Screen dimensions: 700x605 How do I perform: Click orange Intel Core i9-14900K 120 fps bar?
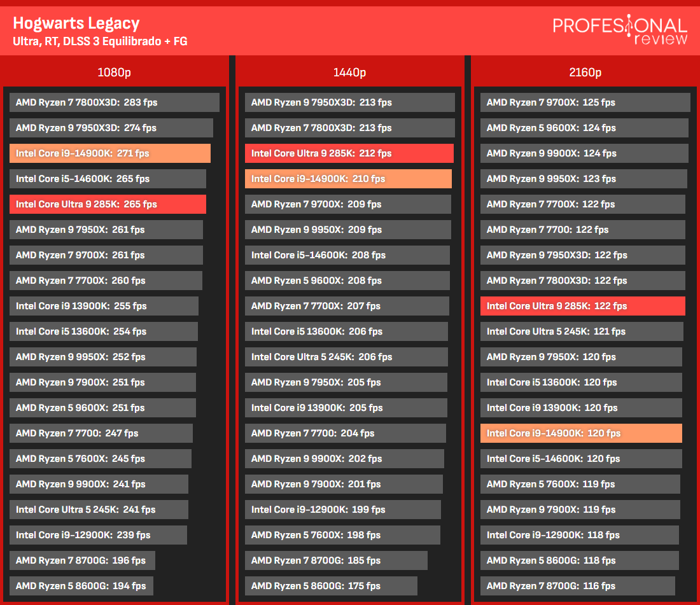tap(581, 433)
